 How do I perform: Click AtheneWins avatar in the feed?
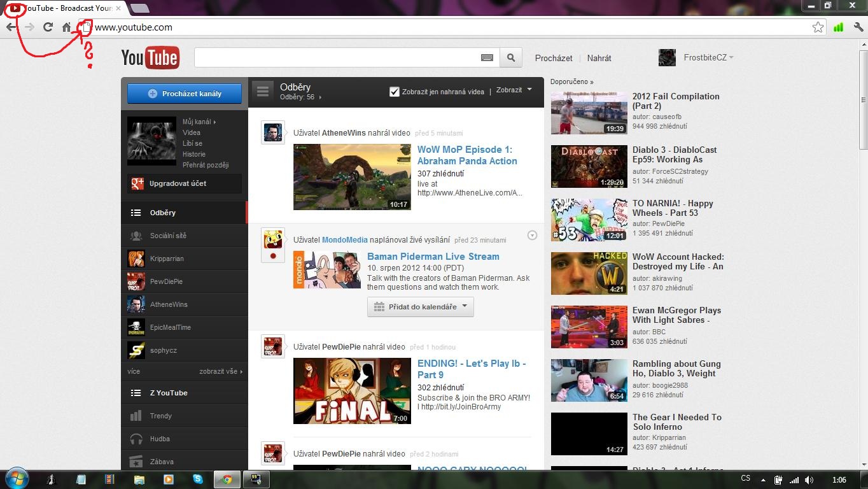click(273, 132)
